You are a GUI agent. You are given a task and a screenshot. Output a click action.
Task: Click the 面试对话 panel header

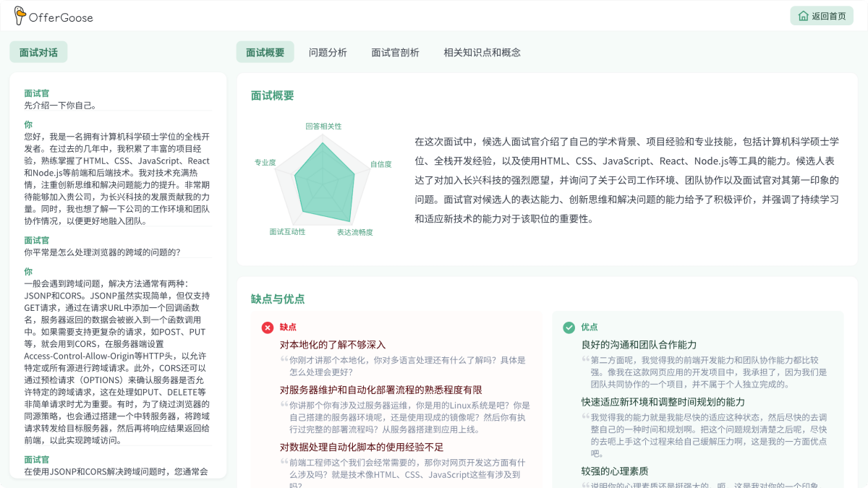[38, 52]
